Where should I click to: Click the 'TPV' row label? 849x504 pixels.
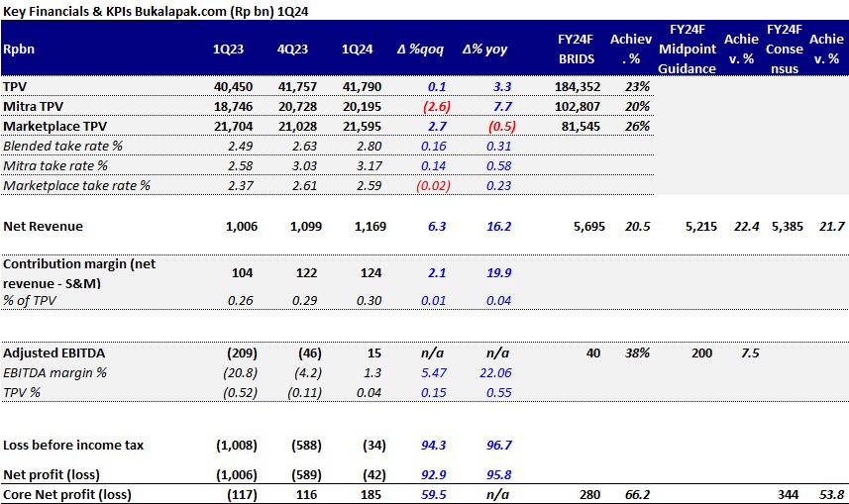click(15, 86)
